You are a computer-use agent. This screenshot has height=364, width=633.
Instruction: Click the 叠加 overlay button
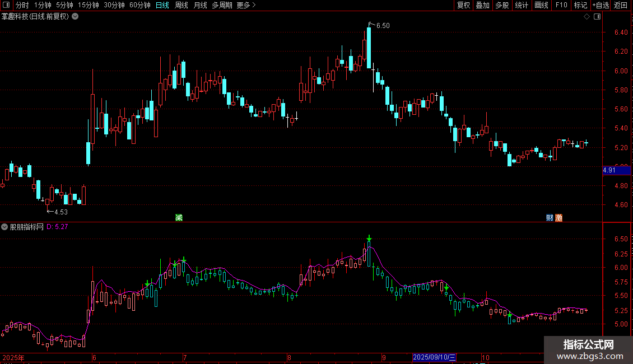(x=482, y=5)
